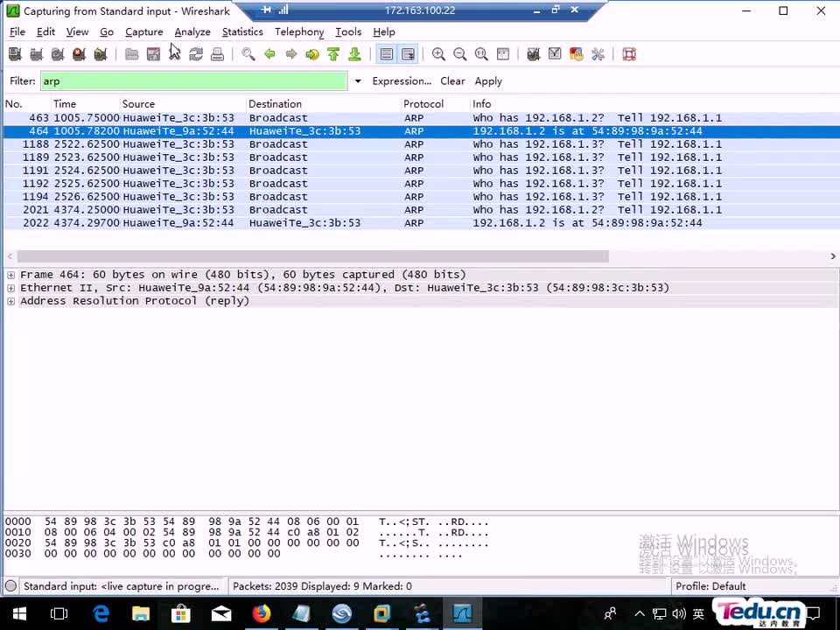Expand Address Resolution Protocol (reply) section

pos(10,301)
